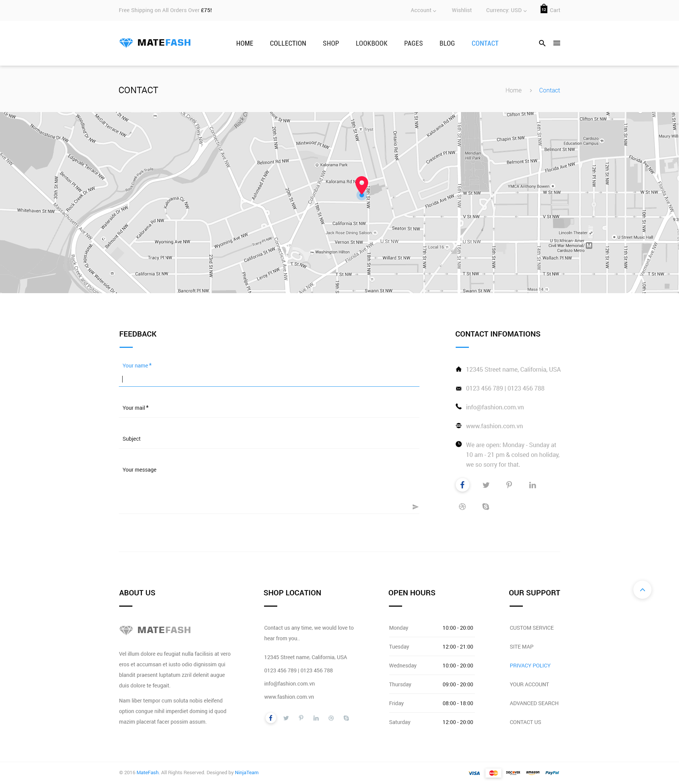The width and height of the screenshot is (679, 784).
Task: Open the ADVANCED SEARCH support link
Action: (534, 704)
